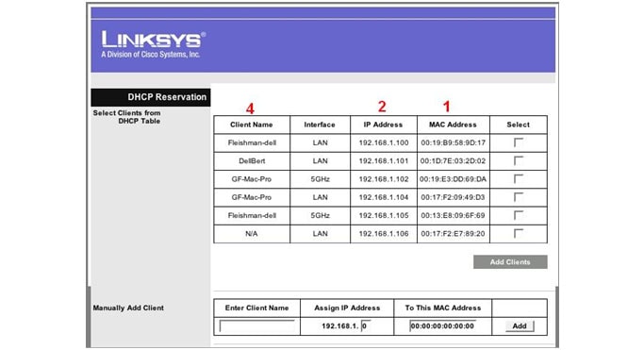Click the MAC address input field
This screenshot has height=350, width=644.
coord(443,326)
